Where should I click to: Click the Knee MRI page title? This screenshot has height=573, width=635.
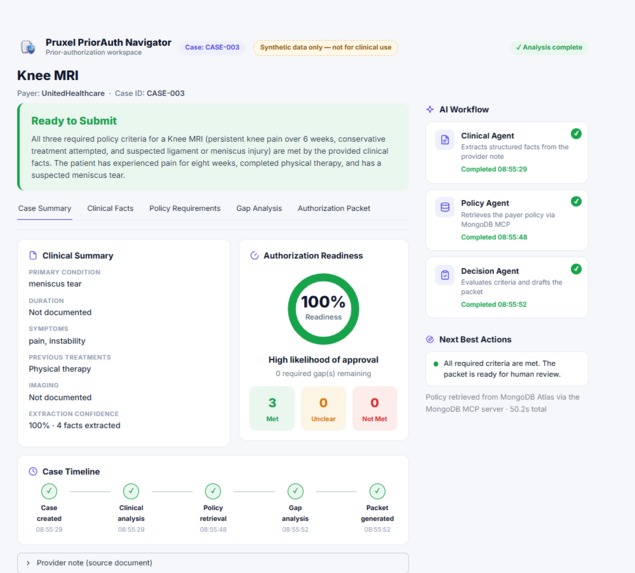click(x=48, y=75)
